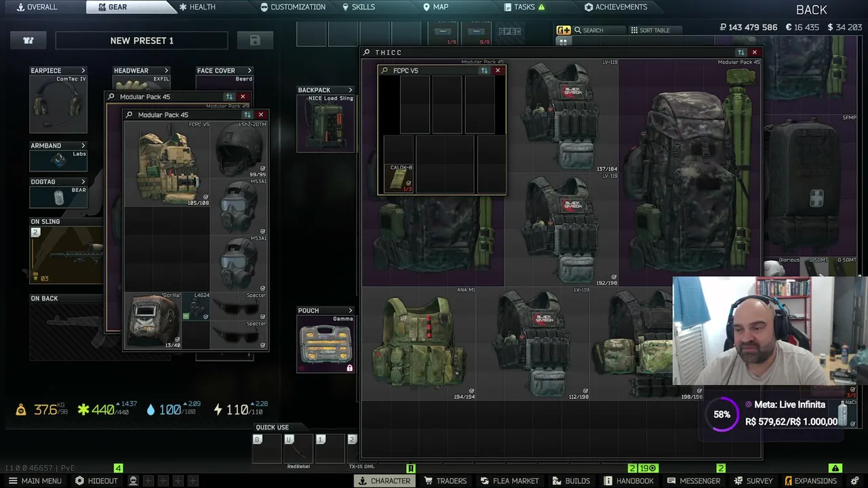Screen dimensions: 868x488
Task: Click the THICC case search icon
Action: (x=367, y=52)
